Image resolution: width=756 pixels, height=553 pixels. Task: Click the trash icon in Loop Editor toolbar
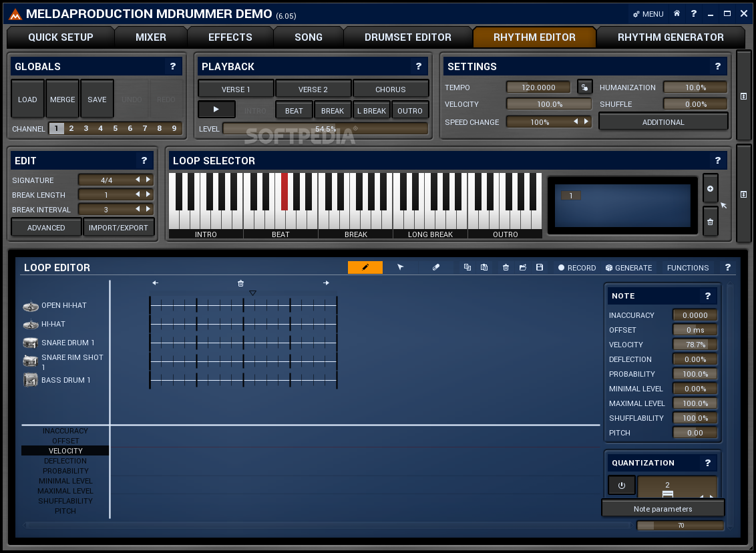tap(506, 267)
